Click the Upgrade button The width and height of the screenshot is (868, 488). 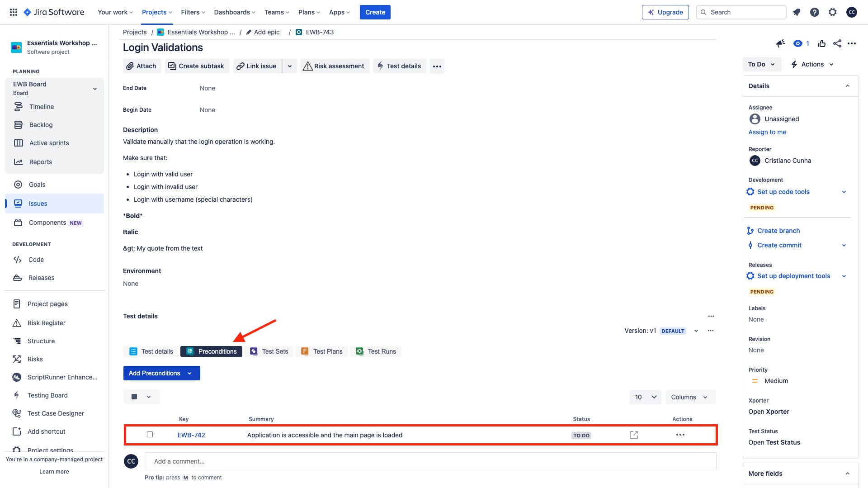pyautogui.click(x=665, y=12)
